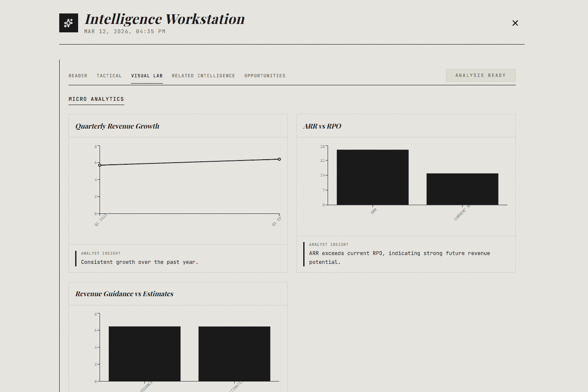Select the ESTIMATES bar in bottom chart
This screenshot has height=392, width=588.
234,353
